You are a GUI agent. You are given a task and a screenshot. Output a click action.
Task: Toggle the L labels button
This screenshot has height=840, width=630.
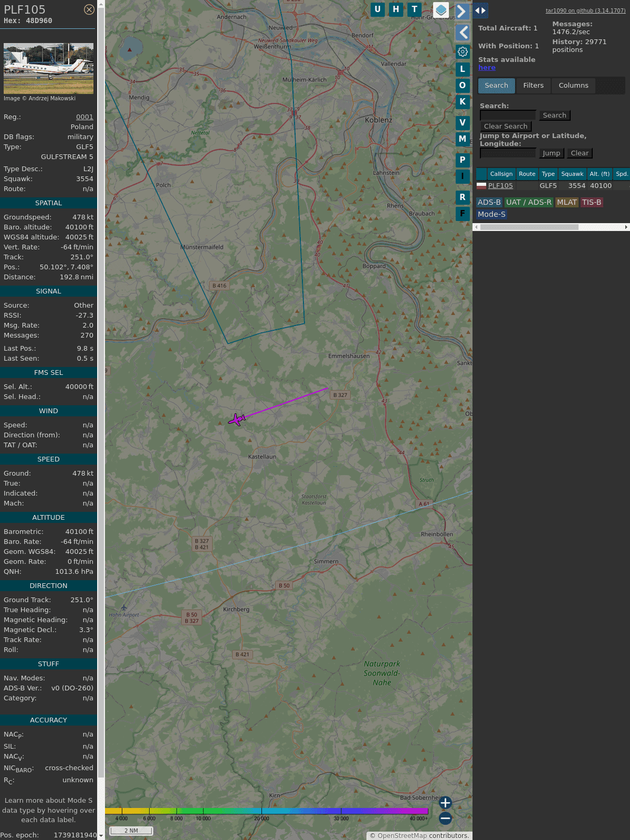[x=463, y=69]
